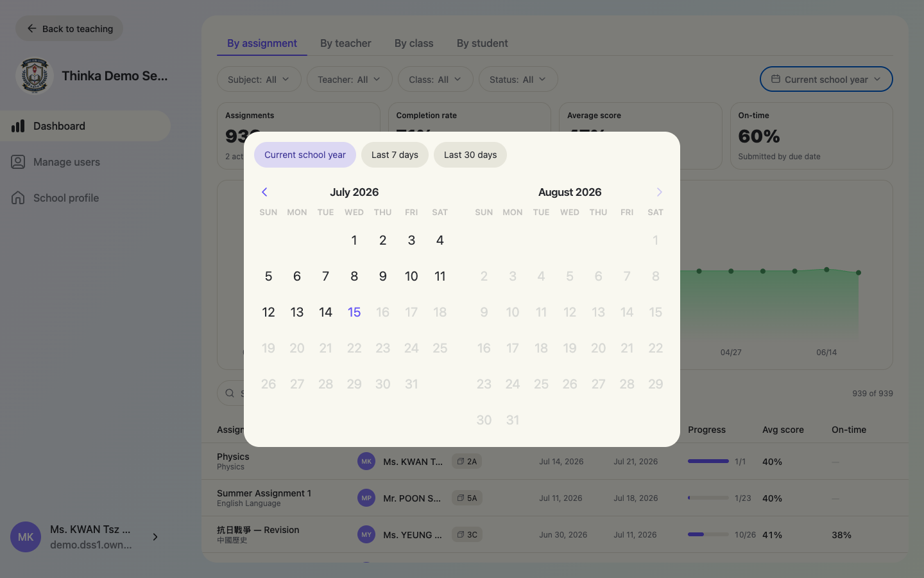Click the search magnifier icon

pos(230,393)
